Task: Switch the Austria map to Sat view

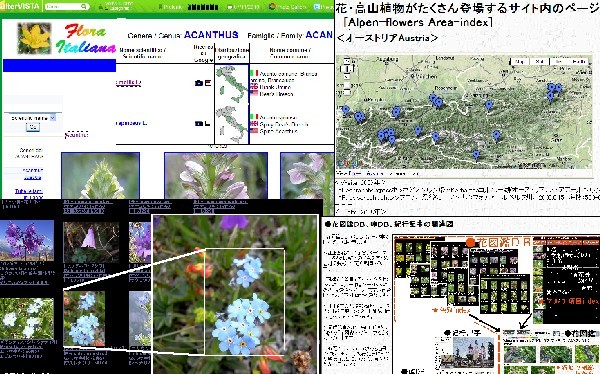Action: (539, 62)
